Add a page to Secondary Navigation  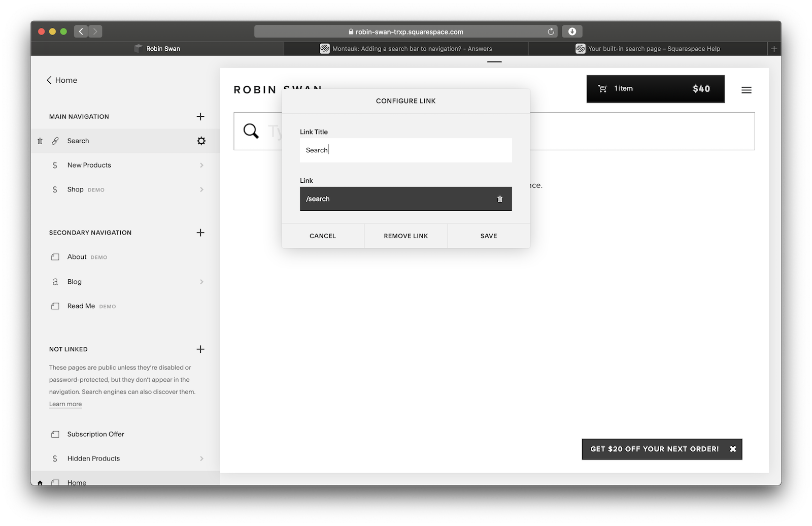(x=200, y=233)
